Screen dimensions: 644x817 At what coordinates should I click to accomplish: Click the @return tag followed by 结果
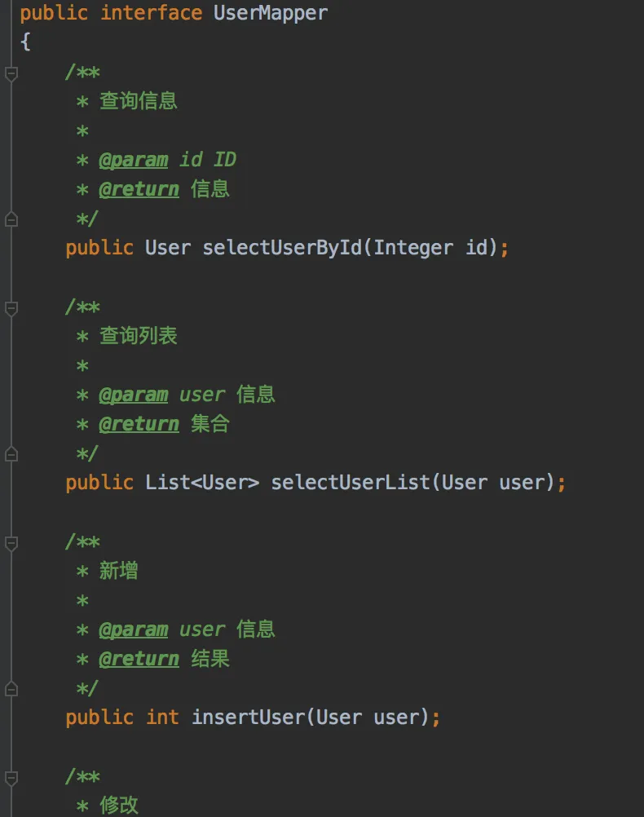tap(139, 659)
